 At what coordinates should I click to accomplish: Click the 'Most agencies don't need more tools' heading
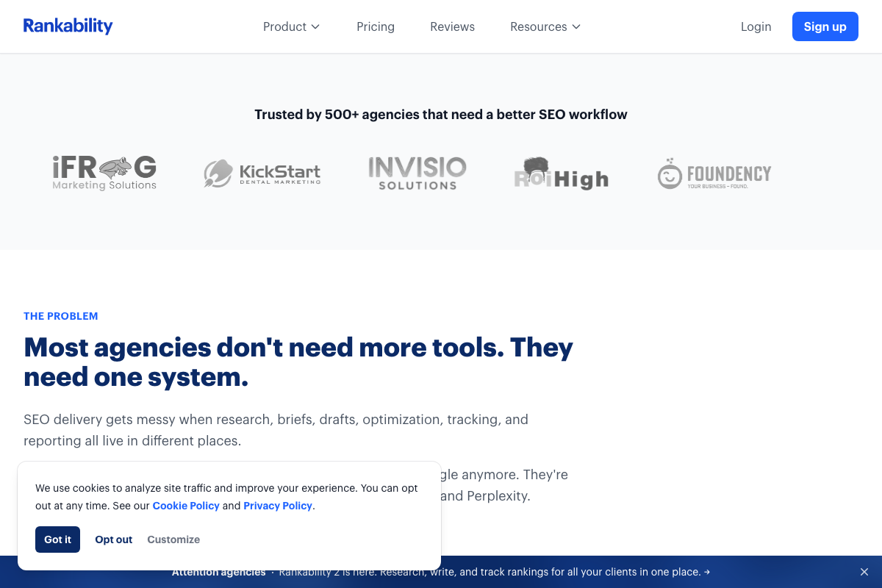pyautogui.click(x=298, y=362)
